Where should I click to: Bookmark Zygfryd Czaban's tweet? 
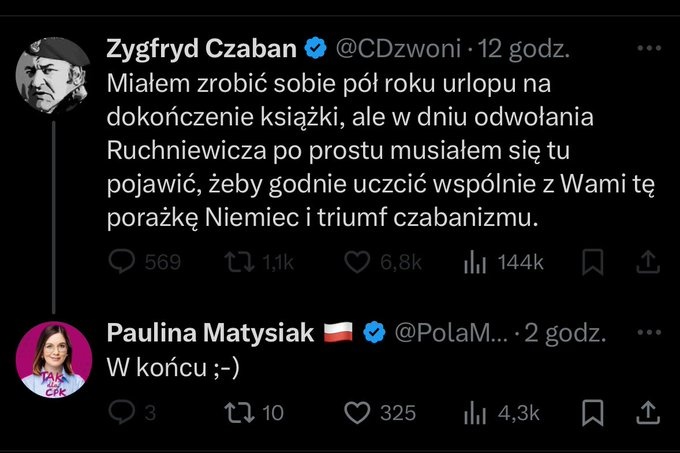click(x=592, y=262)
